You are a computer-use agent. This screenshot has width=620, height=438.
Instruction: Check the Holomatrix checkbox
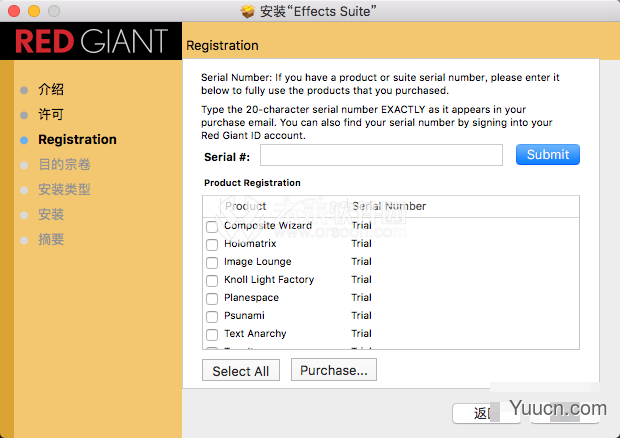tap(212, 245)
